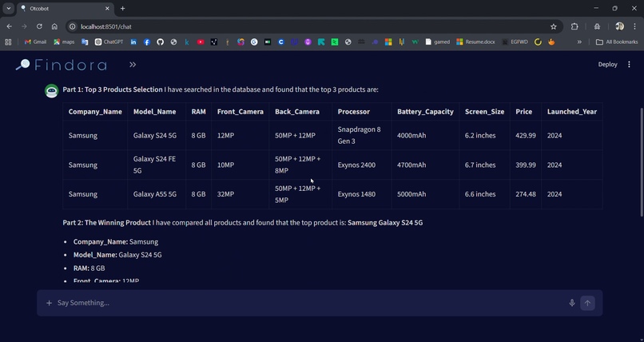Viewport: 644px width, 342px height.
Task: Click the 'Part 2: The Winning Product' heading
Action: (x=107, y=222)
